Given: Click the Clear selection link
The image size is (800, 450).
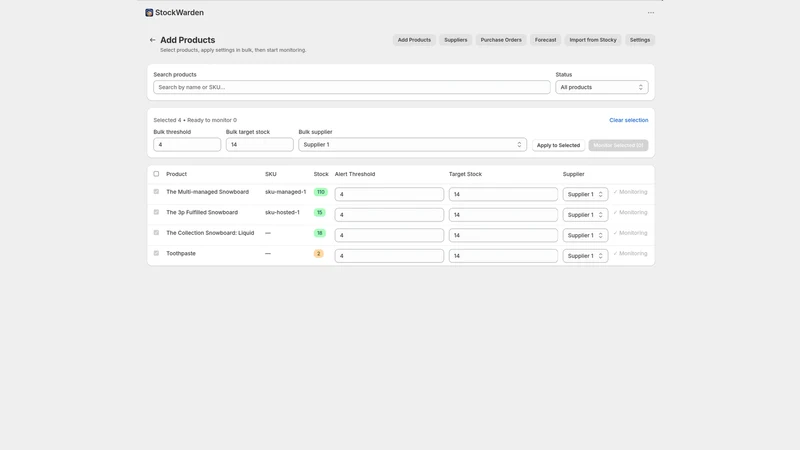Looking at the screenshot, I should click(629, 120).
